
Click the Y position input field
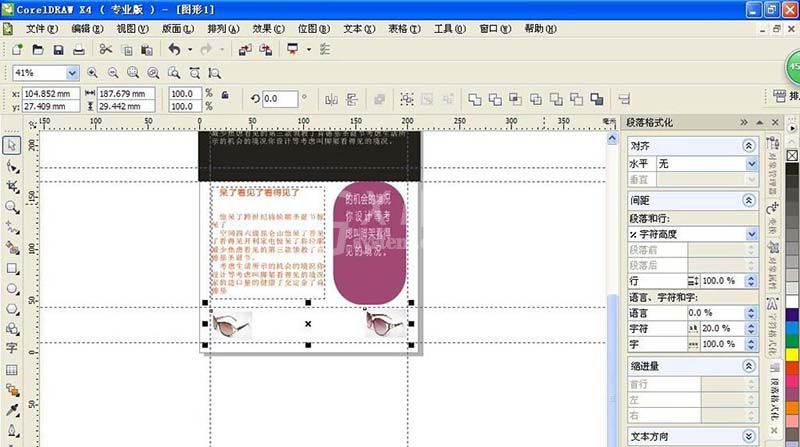[x=51, y=106]
